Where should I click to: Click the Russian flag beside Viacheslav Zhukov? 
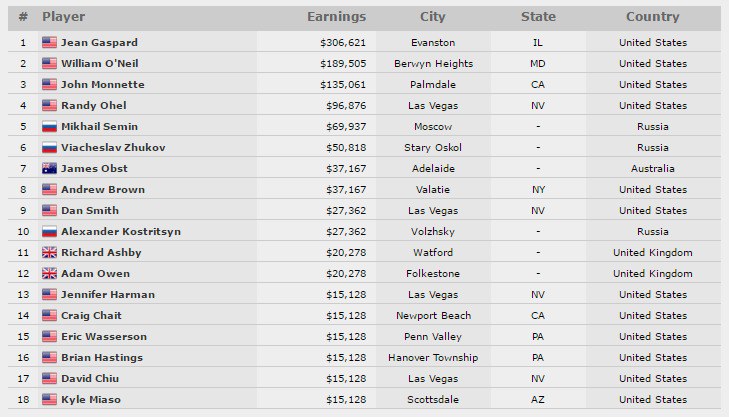(49, 148)
